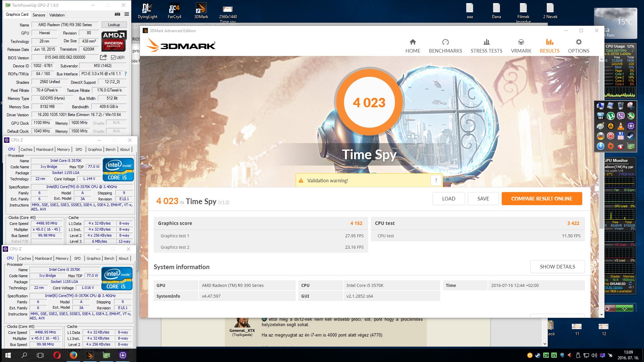Launch Daemon Tools lightning icon in dock
The image size is (644, 362).
[x=600, y=146]
